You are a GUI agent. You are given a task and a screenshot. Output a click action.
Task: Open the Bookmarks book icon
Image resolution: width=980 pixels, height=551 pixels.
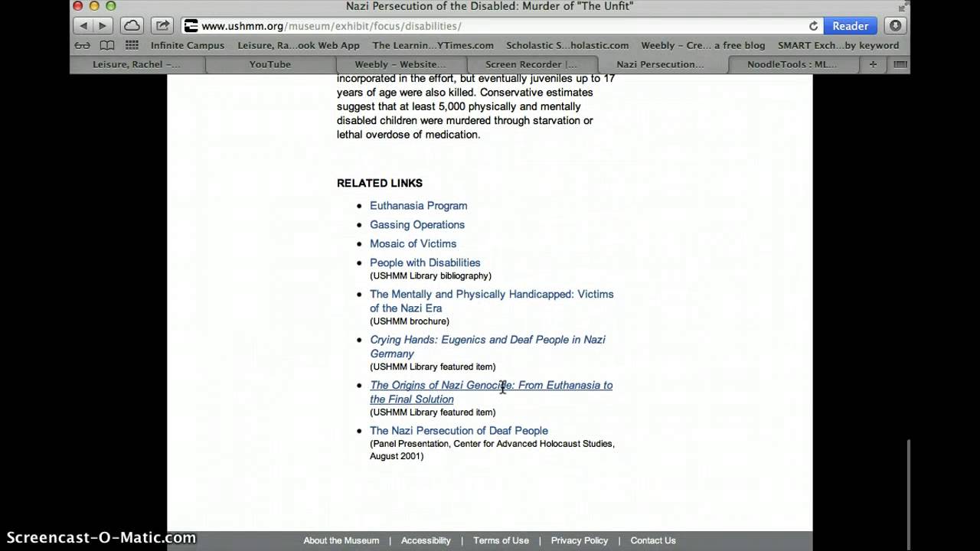(107, 45)
